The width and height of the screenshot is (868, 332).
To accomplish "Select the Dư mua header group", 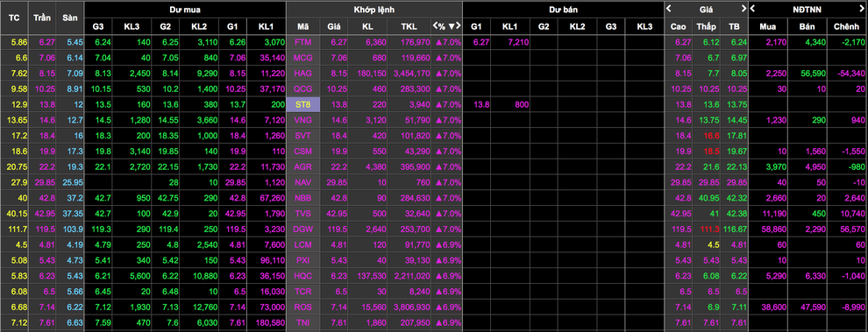I will tap(185, 10).
